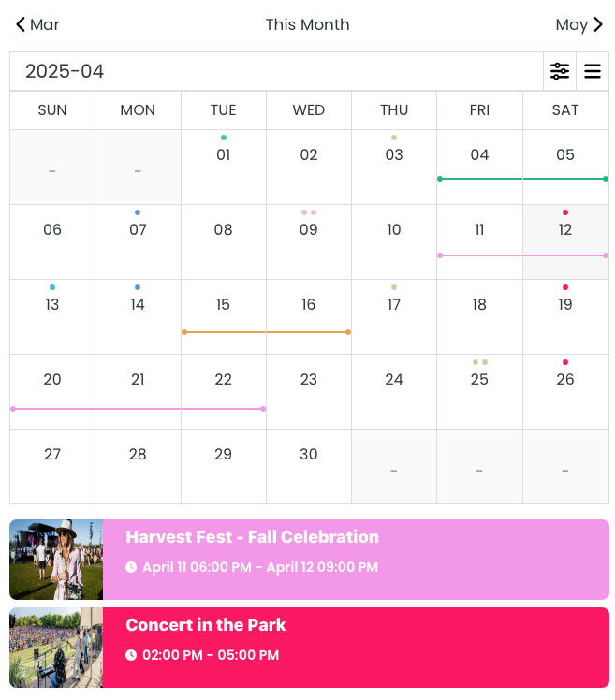The height and width of the screenshot is (700, 615).
Task: Select April 25 with two olive dots
Action: click(479, 391)
